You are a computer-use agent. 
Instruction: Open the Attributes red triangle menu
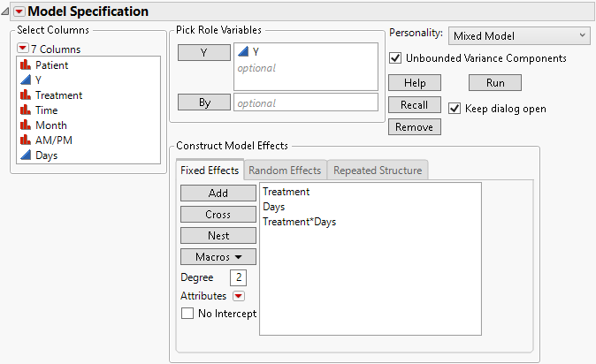click(x=238, y=297)
